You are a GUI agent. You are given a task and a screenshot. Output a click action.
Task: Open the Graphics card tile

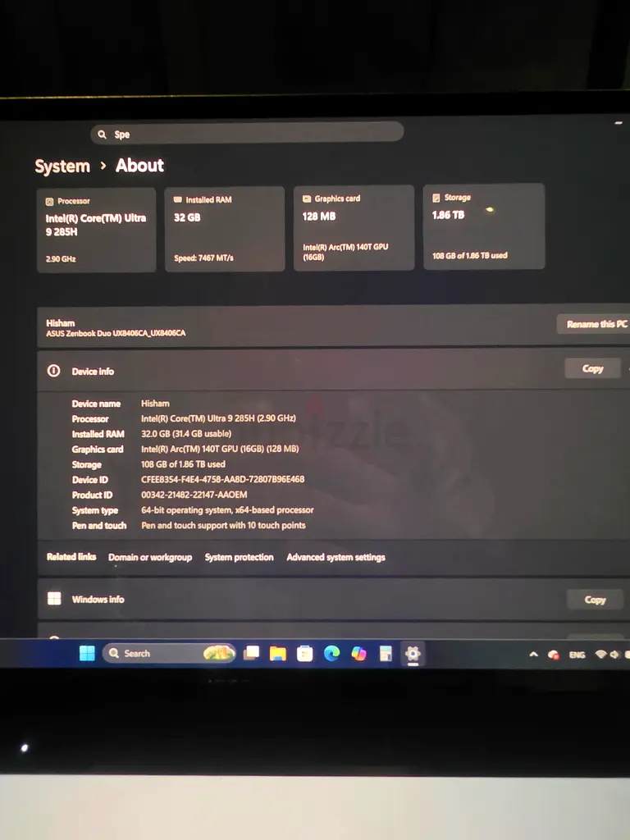(354, 228)
